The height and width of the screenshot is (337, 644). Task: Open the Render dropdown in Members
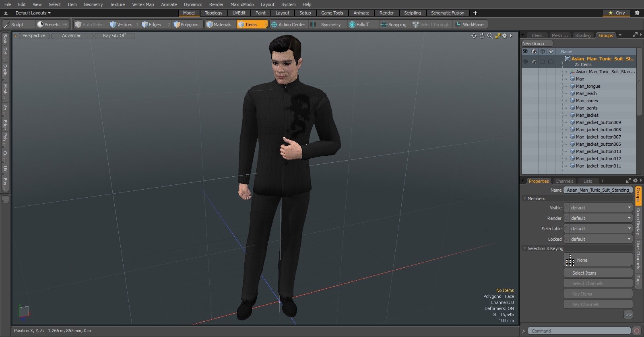[x=598, y=218]
